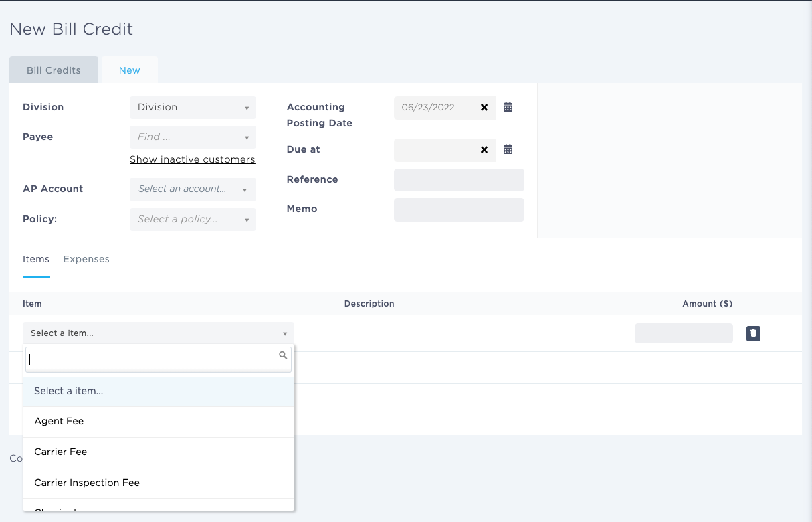
Task: Click the Reference input field
Action: pos(459,180)
